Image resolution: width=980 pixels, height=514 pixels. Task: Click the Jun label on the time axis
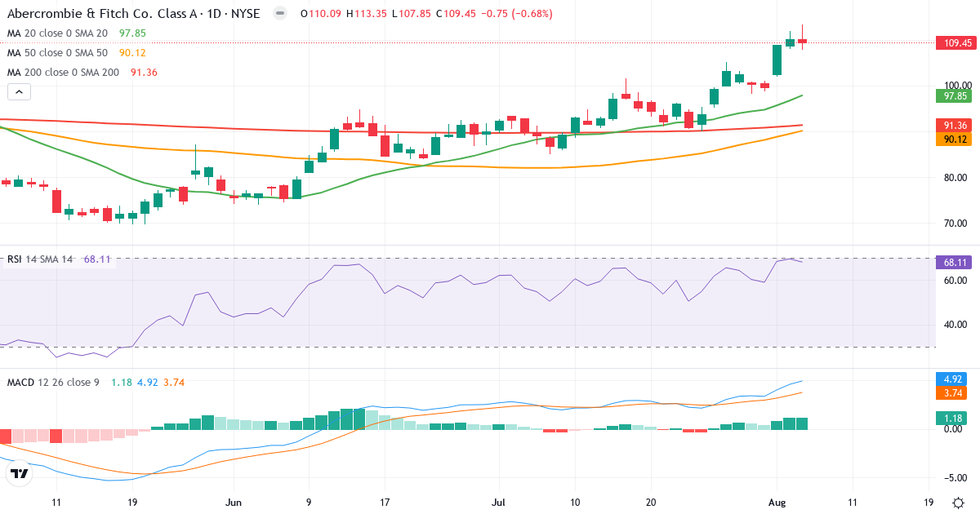(234, 502)
